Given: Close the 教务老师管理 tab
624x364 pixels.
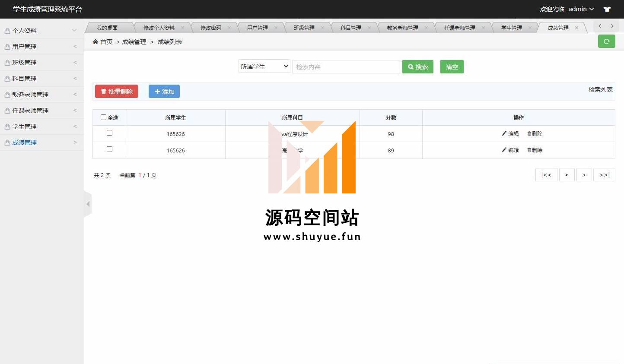Looking at the screenshot, I should [426, 28].
